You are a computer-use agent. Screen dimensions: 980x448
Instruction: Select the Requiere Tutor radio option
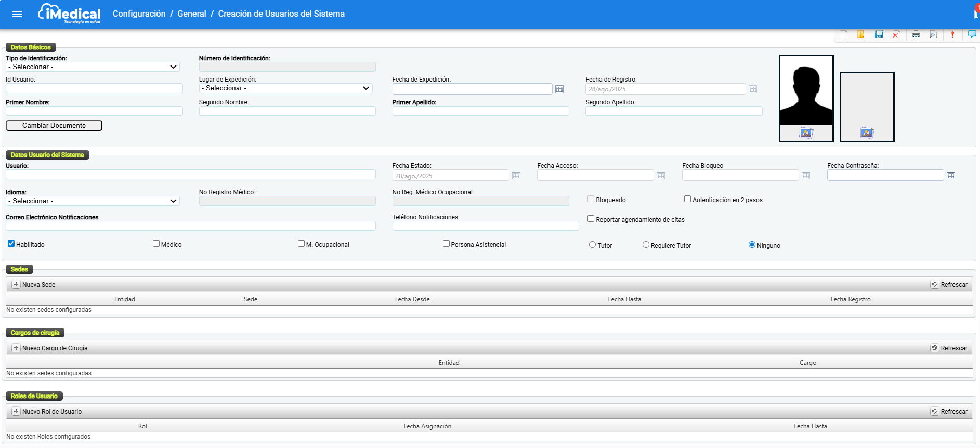(646, 245)
